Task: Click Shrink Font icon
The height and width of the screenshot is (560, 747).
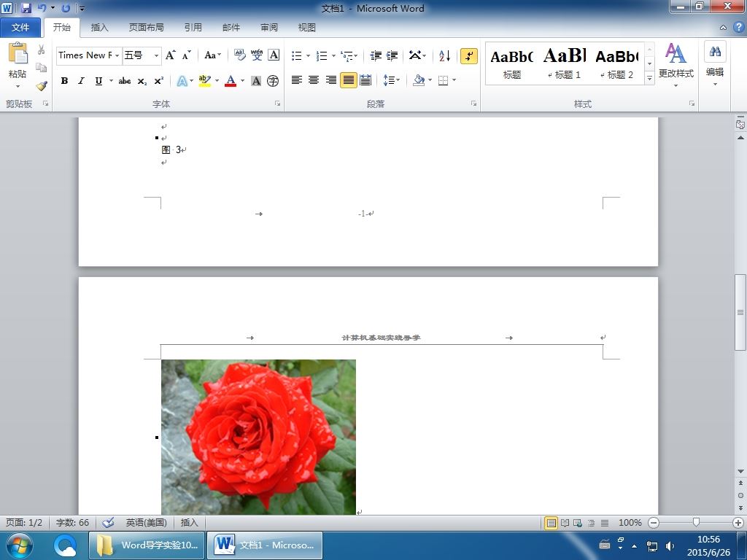Action: coord(186,55)
